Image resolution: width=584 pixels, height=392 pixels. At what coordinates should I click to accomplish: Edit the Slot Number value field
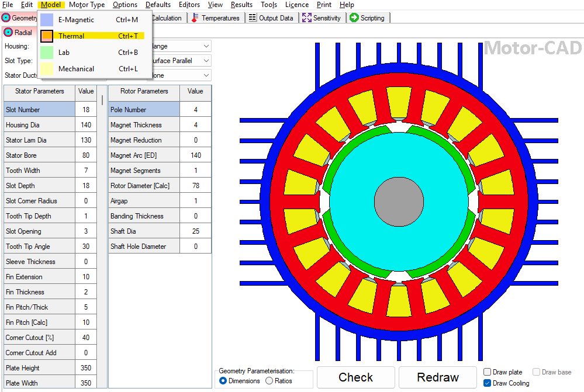(x=86, y=109)
